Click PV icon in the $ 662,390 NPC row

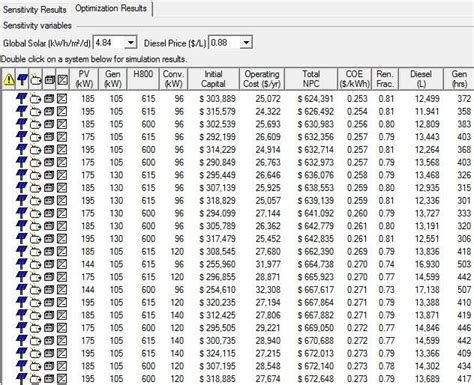point(22,251)
